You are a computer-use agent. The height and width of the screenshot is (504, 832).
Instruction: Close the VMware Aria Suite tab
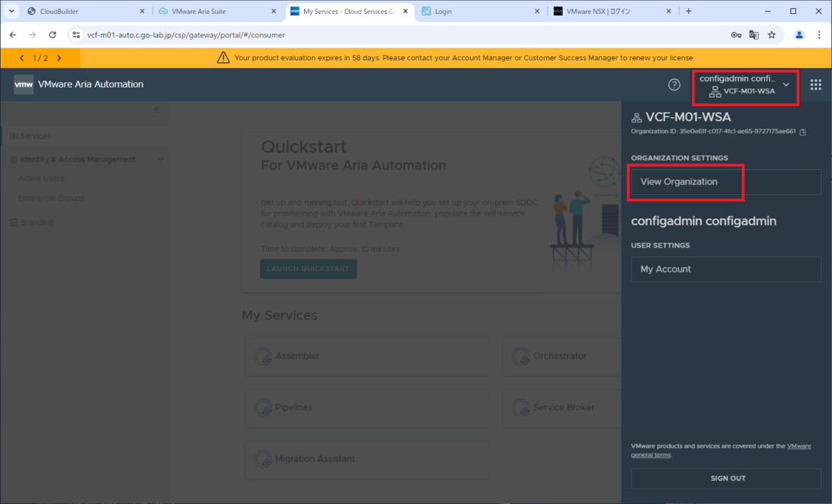273,11
